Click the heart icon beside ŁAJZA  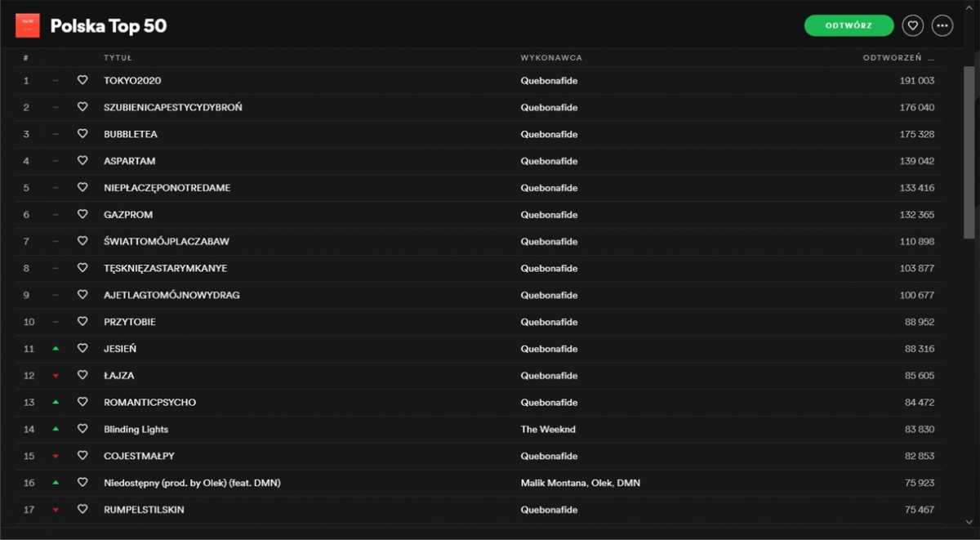tap(82, 376)
